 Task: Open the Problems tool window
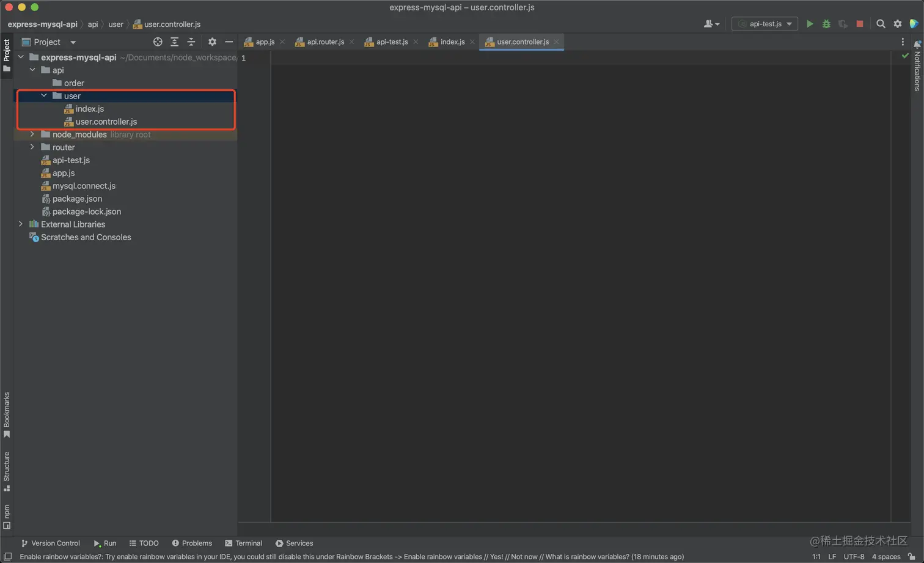pos(192,543)
